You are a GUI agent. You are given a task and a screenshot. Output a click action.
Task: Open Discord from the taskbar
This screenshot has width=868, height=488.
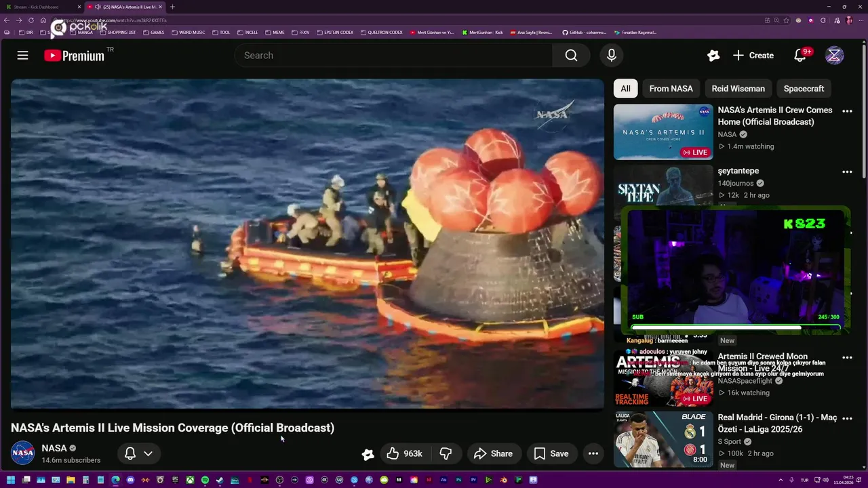tap(130, 481)
